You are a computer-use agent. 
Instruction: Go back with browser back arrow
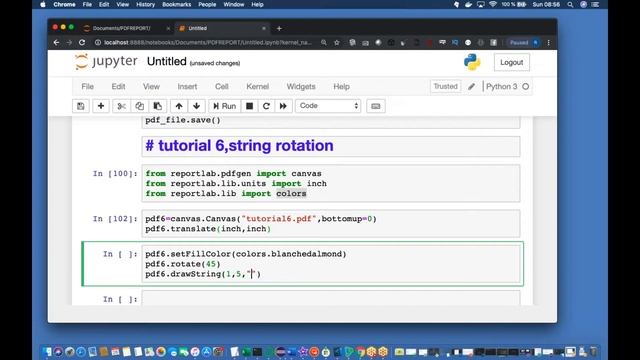click(56, 42)
